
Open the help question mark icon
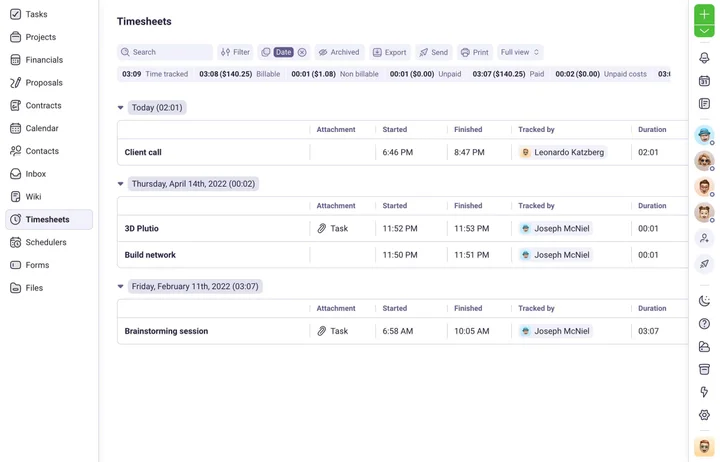[704, 324]
